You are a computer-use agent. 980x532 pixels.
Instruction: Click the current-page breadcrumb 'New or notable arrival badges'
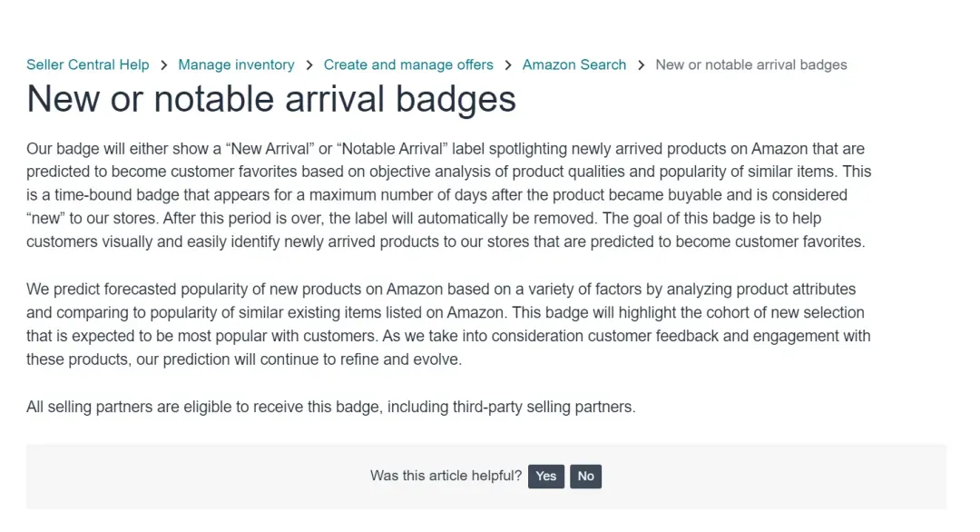(x=750, y=64)
